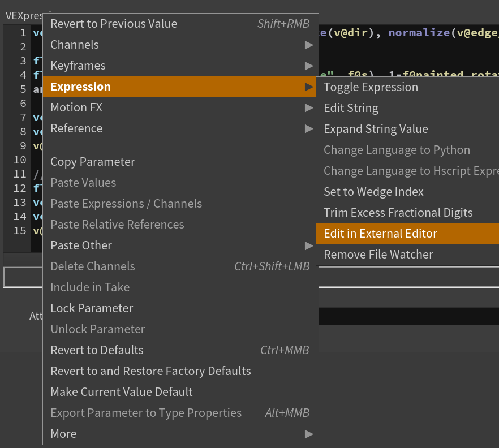Click line number 15 in the VEX editor
The image size is (499, 448).
pos(20,231)
